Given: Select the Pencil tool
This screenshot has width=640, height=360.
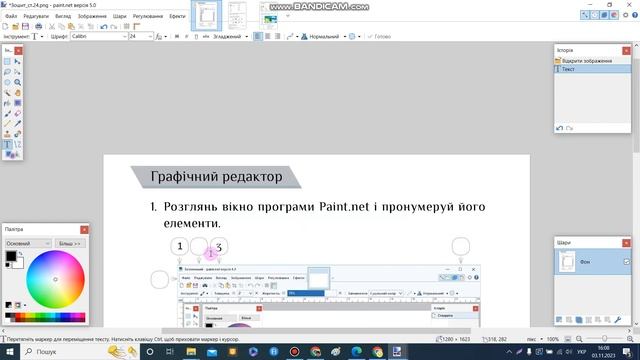Looking at the screenshot, I should point(7,124).
